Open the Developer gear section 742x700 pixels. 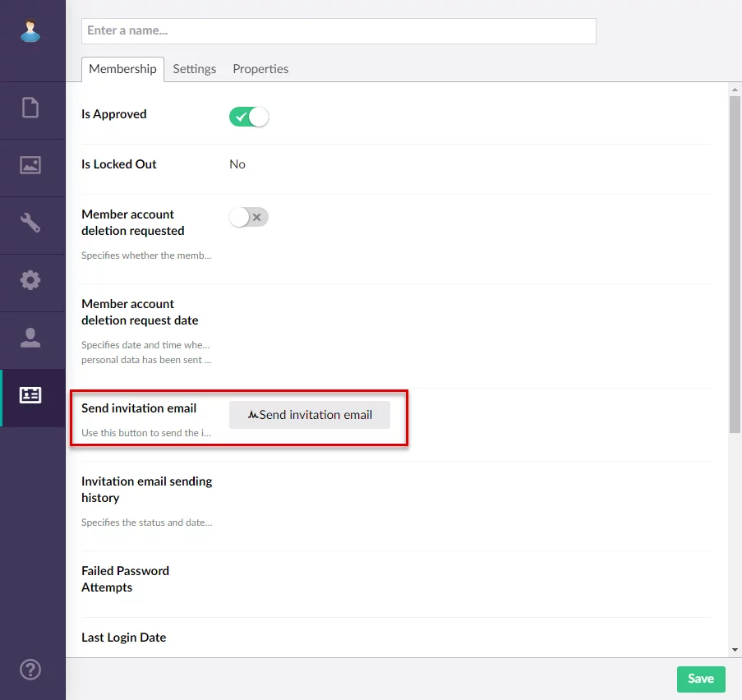coord(30,280)
